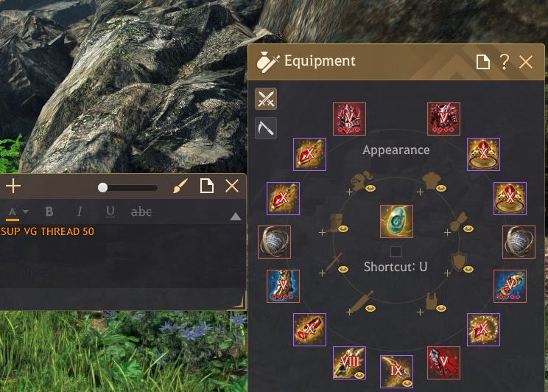Toggle helmet appearance eye icon
This screenshot has height=392, width=548.
370,188
